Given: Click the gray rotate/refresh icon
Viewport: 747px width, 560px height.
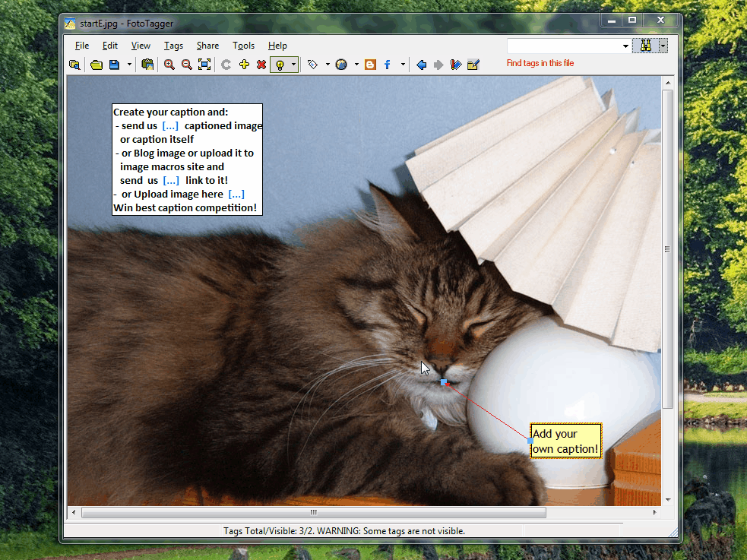Looking at the screenshot, I should coord(226,65).
